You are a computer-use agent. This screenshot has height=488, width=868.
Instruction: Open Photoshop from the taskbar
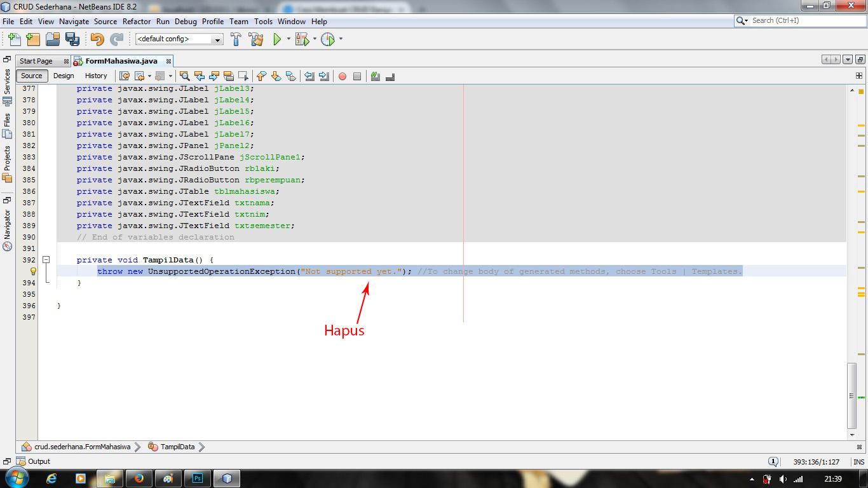pyautogui.click(x=198, y=478)
